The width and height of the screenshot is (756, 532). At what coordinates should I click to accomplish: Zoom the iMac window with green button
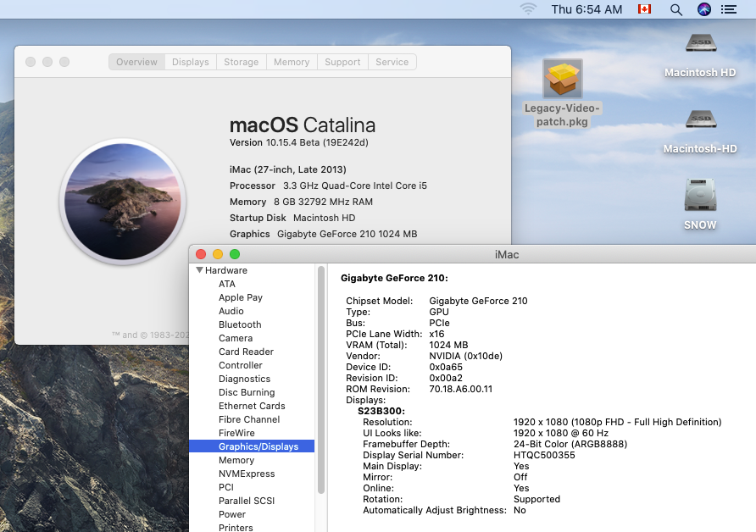tap(235, 254)
